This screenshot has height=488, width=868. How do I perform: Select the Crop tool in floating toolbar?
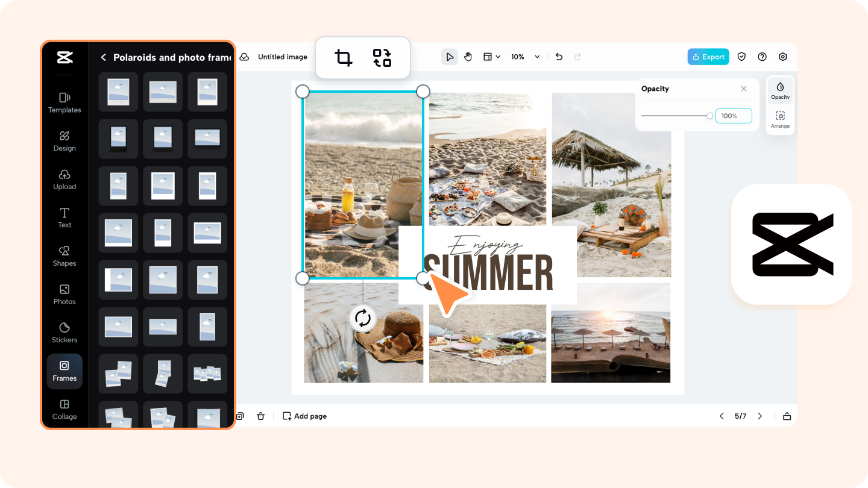[x=344, y=58]
